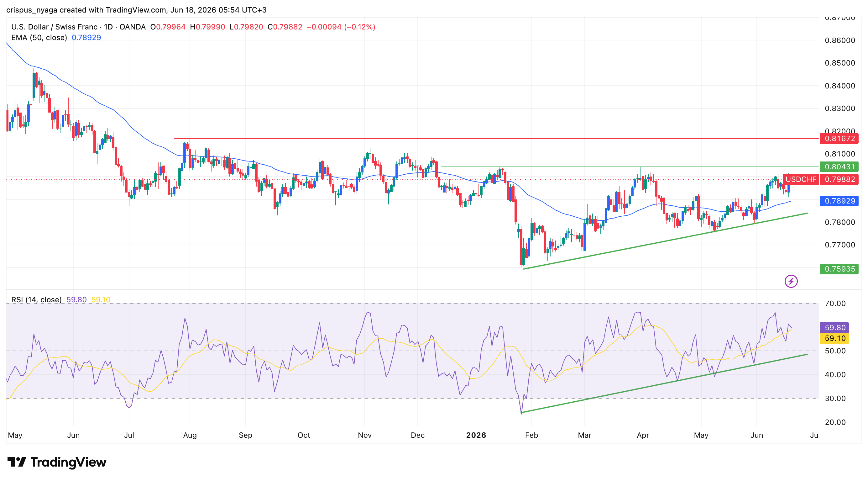Viewport: 868px width, 481px height.
Task: Click the RSI legend value 59.80
Action: coord(76,300)
